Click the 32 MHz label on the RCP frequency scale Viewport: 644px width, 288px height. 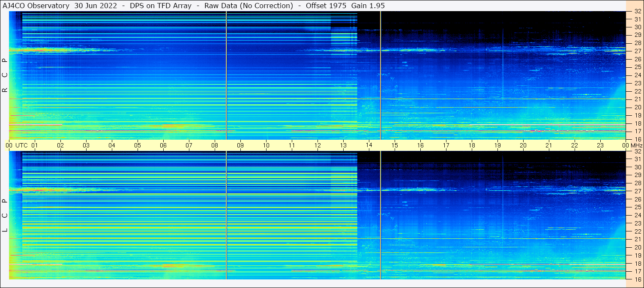(637, 12)
